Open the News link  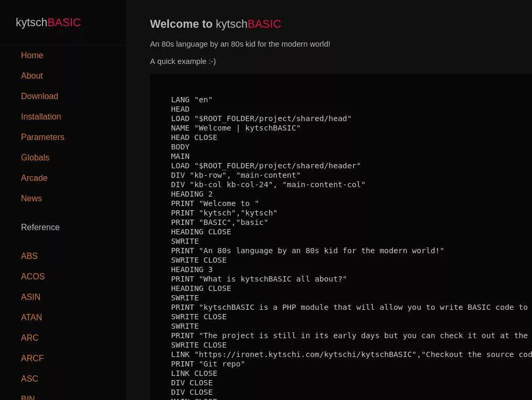pyautogui.click(x=31, y=198)
